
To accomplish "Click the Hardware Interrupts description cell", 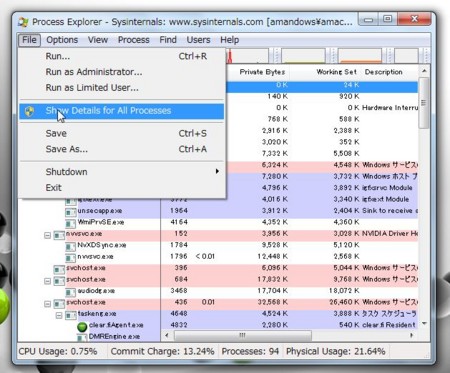I will click(390, 108).
